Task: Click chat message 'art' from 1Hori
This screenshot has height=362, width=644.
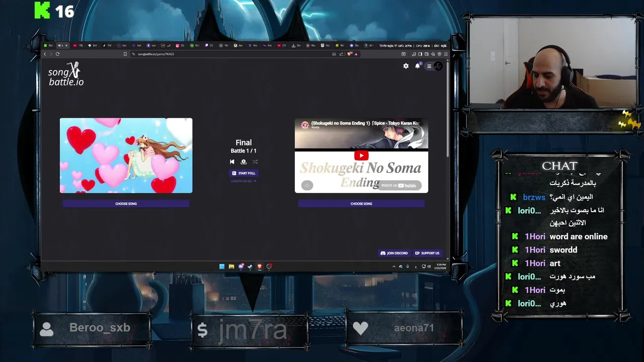Action: coord(555,263)
